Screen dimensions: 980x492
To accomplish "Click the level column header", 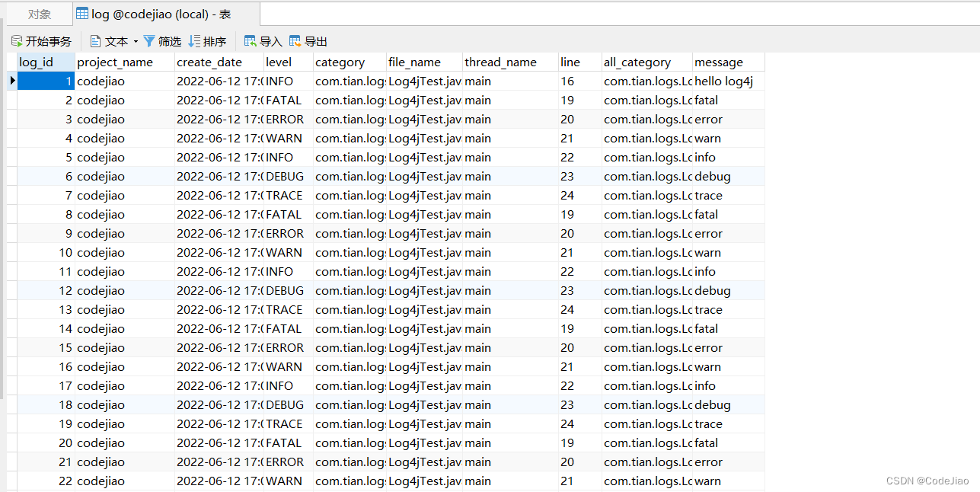I will point(288,62).
